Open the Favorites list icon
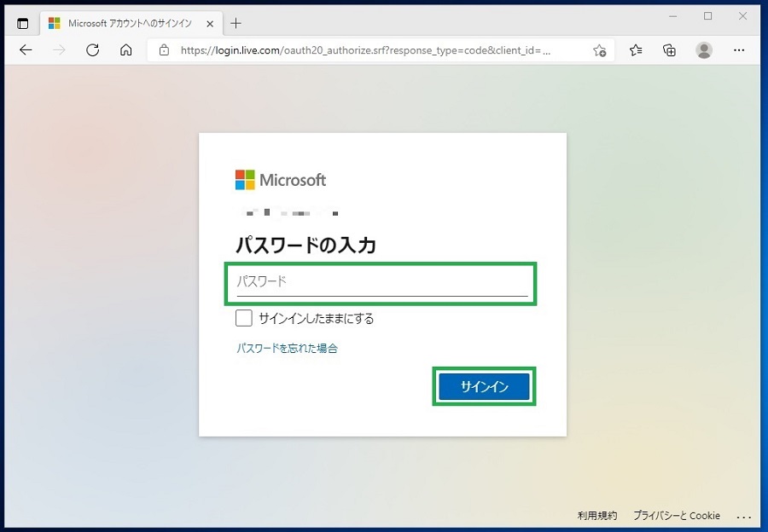 tap(636, 50)
